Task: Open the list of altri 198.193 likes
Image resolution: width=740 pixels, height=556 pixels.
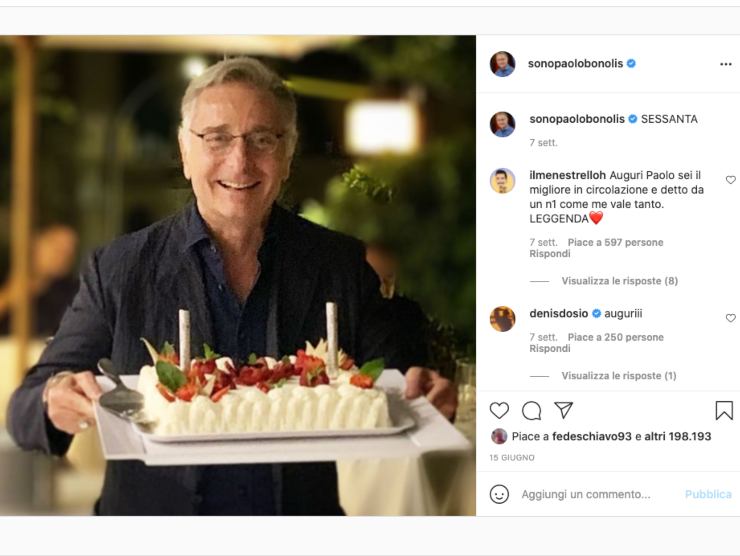Action: coord(674,436)
